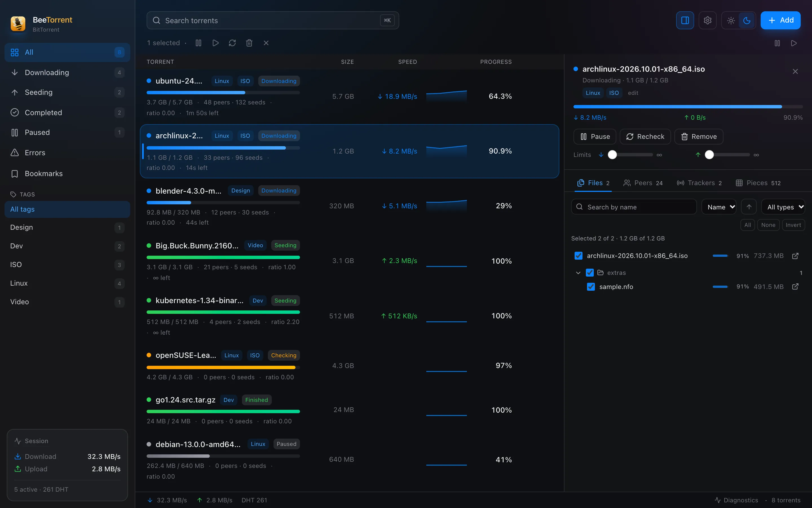Screen dimensions: 812x508
Task: Open archlinux-2026.10.01-x86_64.iso file externally
Action: [795, 256]
